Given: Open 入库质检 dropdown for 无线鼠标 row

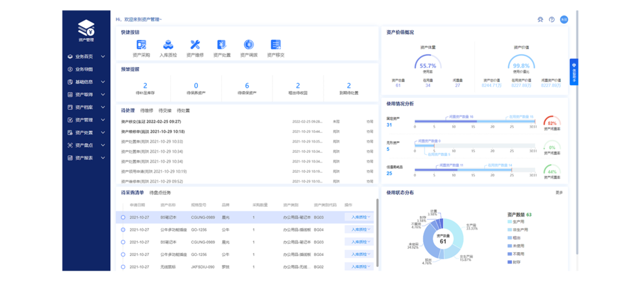Looking at the screenshot, I should point(359,266).
